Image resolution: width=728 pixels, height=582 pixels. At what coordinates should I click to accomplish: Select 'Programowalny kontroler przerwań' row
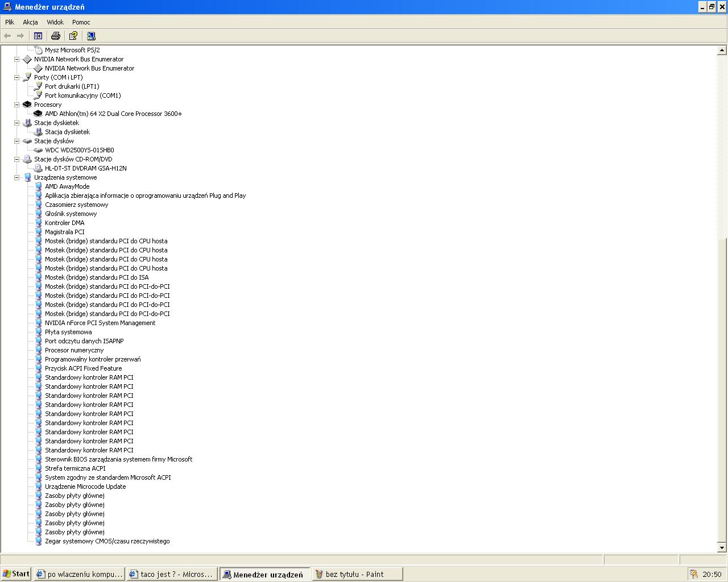coord(93,359)
